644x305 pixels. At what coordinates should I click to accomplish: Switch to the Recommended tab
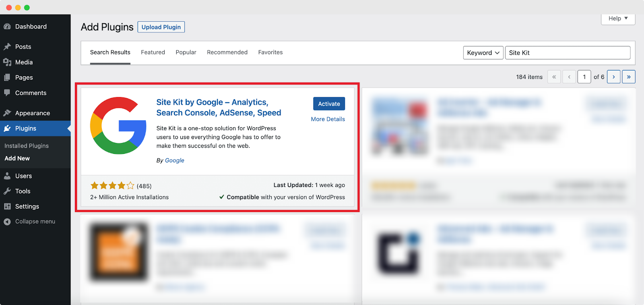(x=227, y=52)
